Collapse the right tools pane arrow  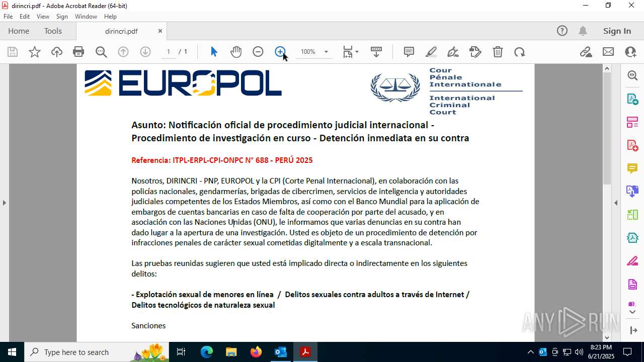point(616,203)
